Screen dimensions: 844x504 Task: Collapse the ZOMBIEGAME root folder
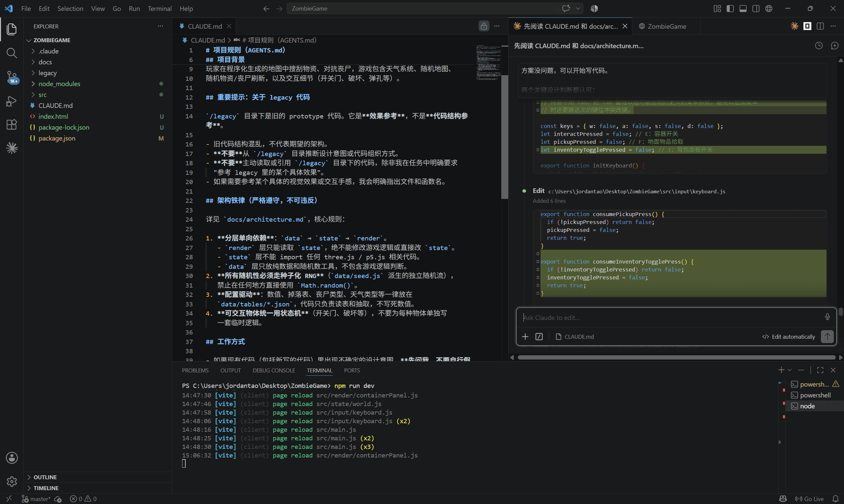[x=98, y=40]
